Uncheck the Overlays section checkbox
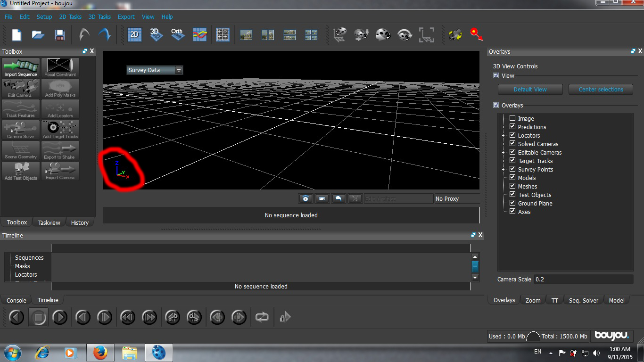644x362 pixels. pyautogui.click(x=496, y=105)
